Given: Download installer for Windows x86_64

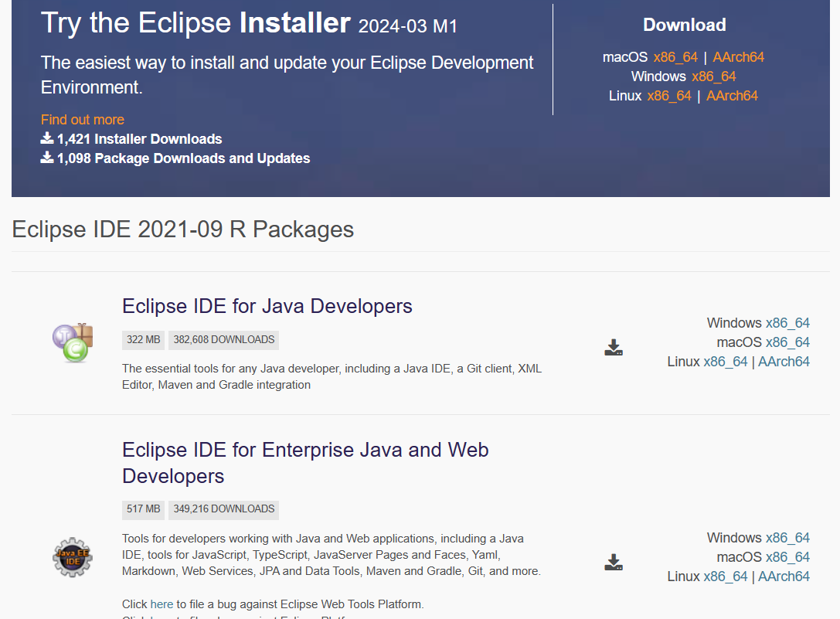Looking at the screenshot, I should (713, 77).
